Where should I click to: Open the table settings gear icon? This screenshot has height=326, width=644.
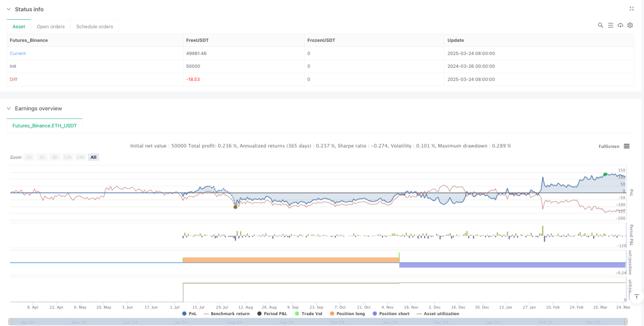(630, 25)
